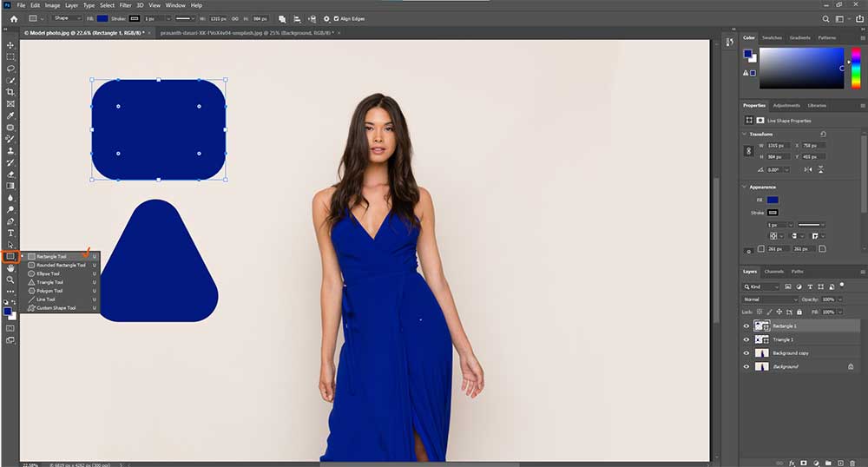The image size is (868, 467).
Task: Open the gear settings in options bar
Action: [x=326, y=19]
